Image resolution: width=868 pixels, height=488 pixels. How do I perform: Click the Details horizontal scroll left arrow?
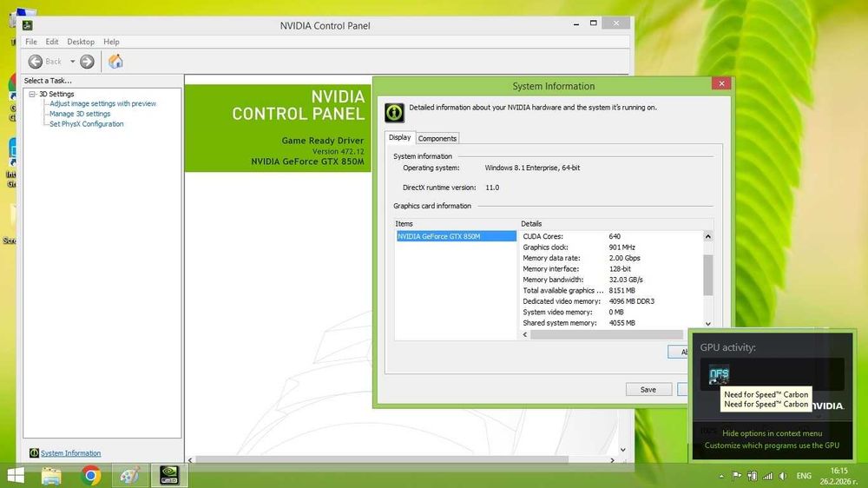pos(525,334)
